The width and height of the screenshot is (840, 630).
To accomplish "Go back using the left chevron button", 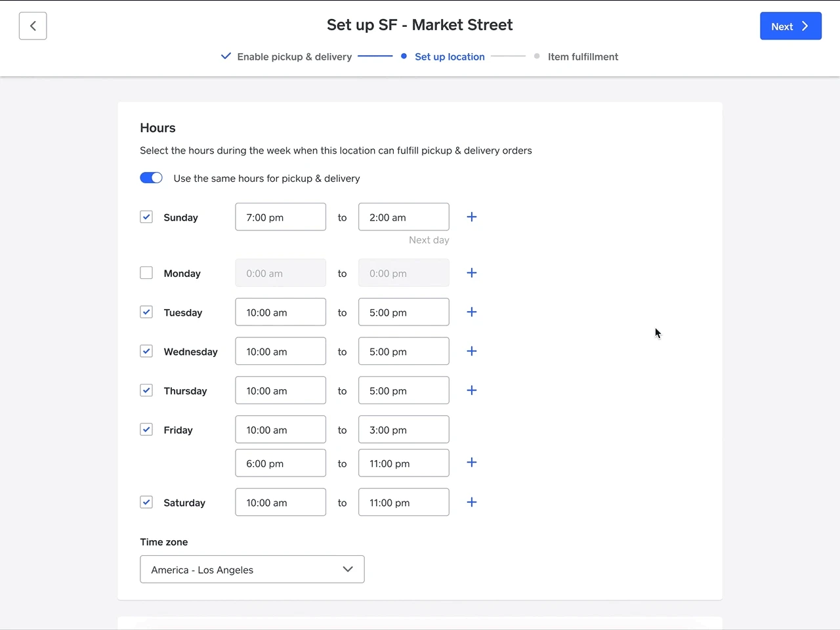I will coord(33,26).
